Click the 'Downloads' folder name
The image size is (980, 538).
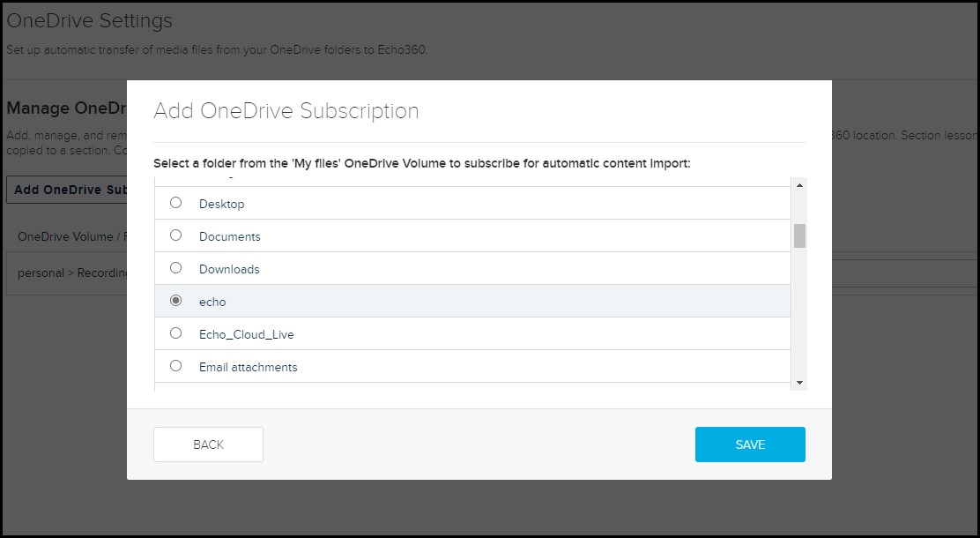229,269
